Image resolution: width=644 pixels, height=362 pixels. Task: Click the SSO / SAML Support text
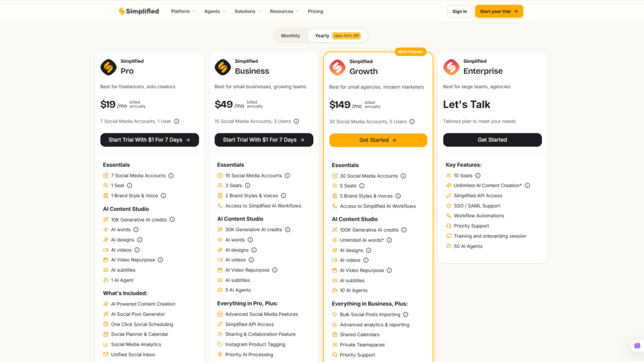coord(477,206)
